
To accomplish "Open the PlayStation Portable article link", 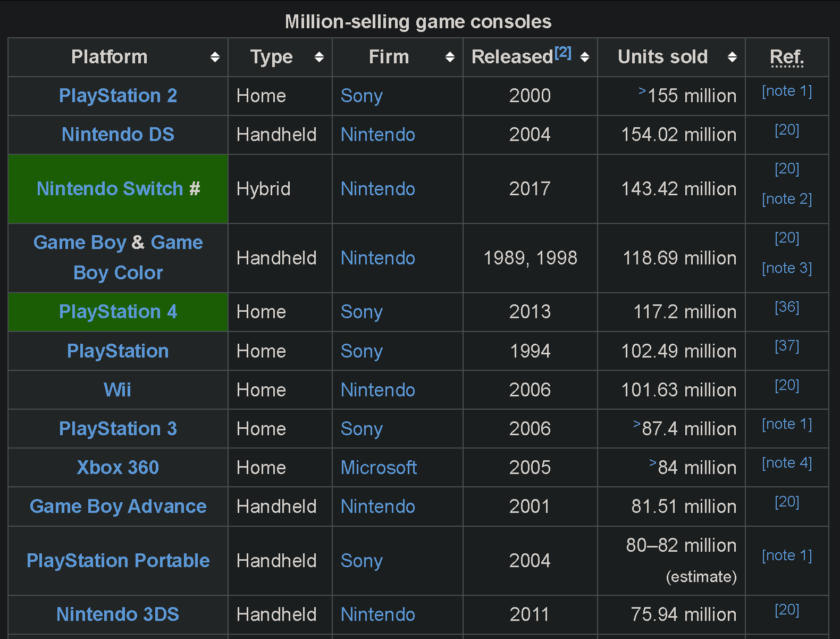I will point(118,561).
